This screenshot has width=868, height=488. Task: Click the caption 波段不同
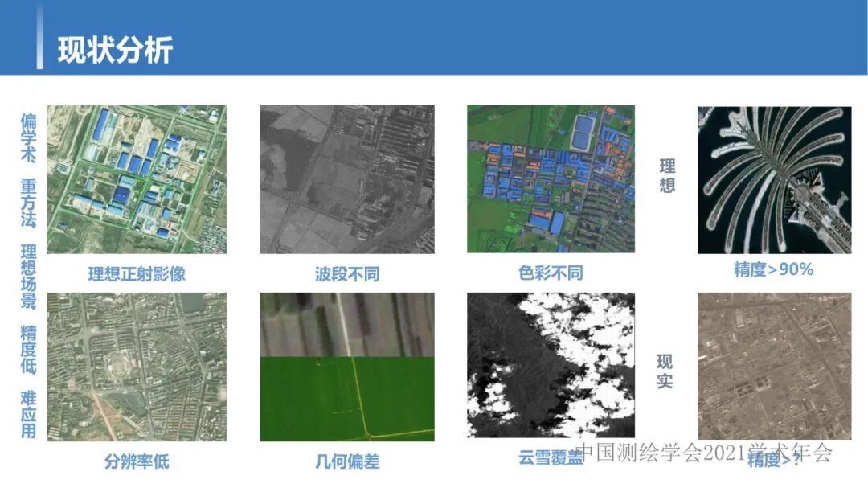click(347, 273)
